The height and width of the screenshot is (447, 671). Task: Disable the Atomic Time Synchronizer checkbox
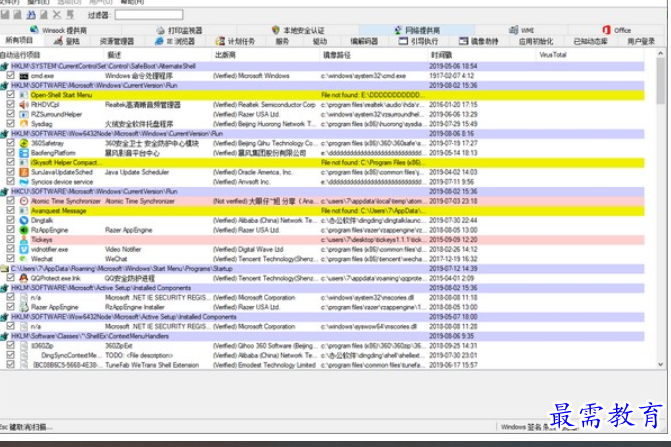click(x=11, y=201)
